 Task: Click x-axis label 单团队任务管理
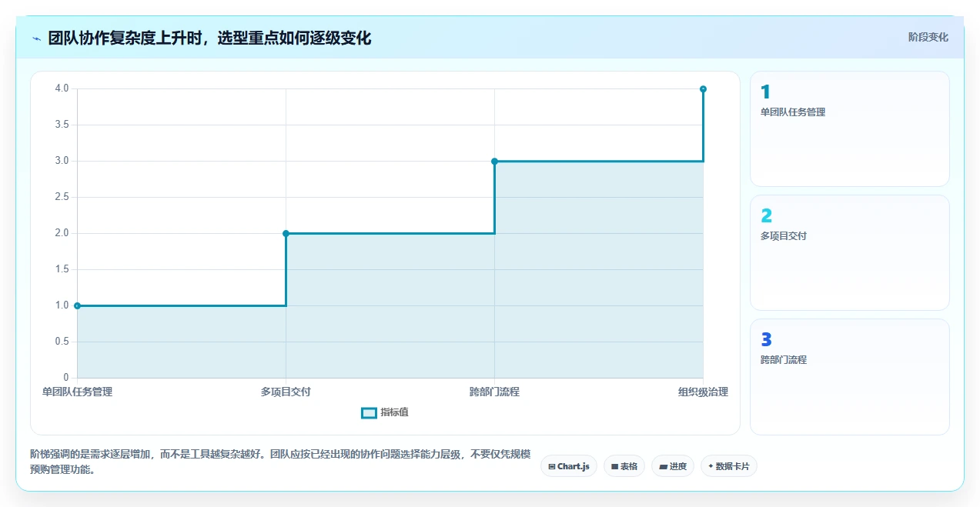point(77,392)
